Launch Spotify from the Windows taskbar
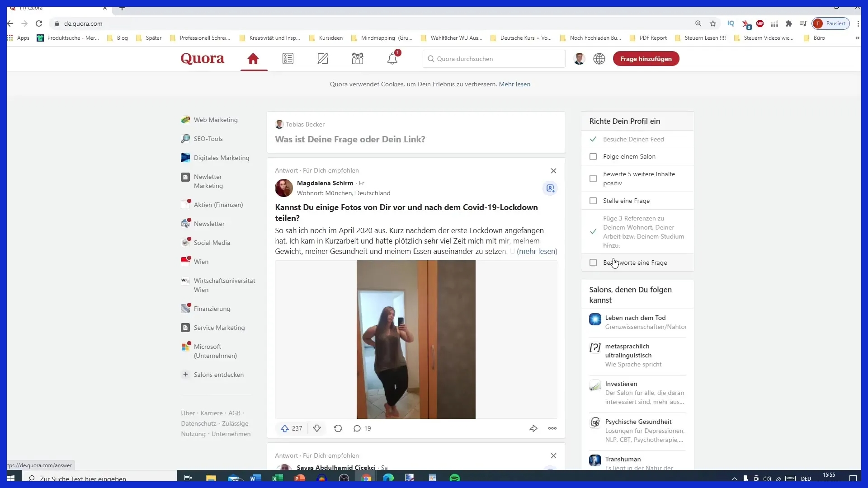 pyautogui.click(x=455, y=478)
